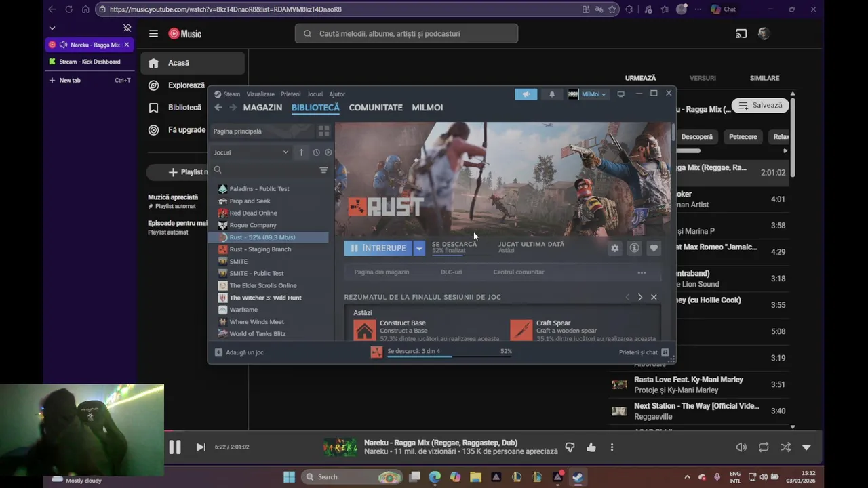Open Steam notifications bell
The height and width of the screenshot is (488, 868).
click(552, 94)
